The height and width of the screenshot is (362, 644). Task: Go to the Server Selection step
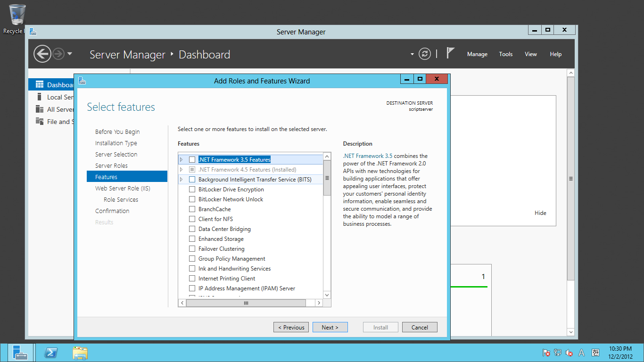(116, 155)
